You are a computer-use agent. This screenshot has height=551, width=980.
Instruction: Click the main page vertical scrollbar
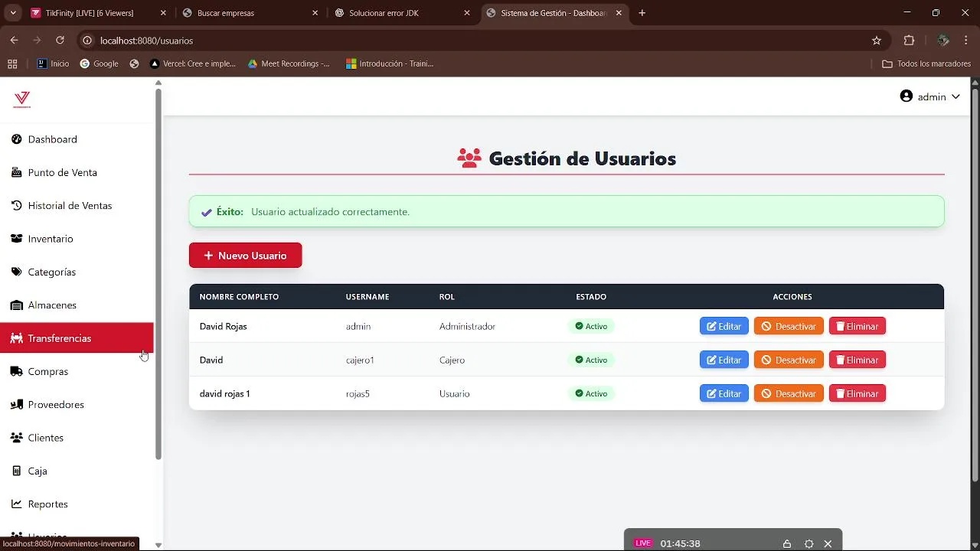[x=975, y=285]
